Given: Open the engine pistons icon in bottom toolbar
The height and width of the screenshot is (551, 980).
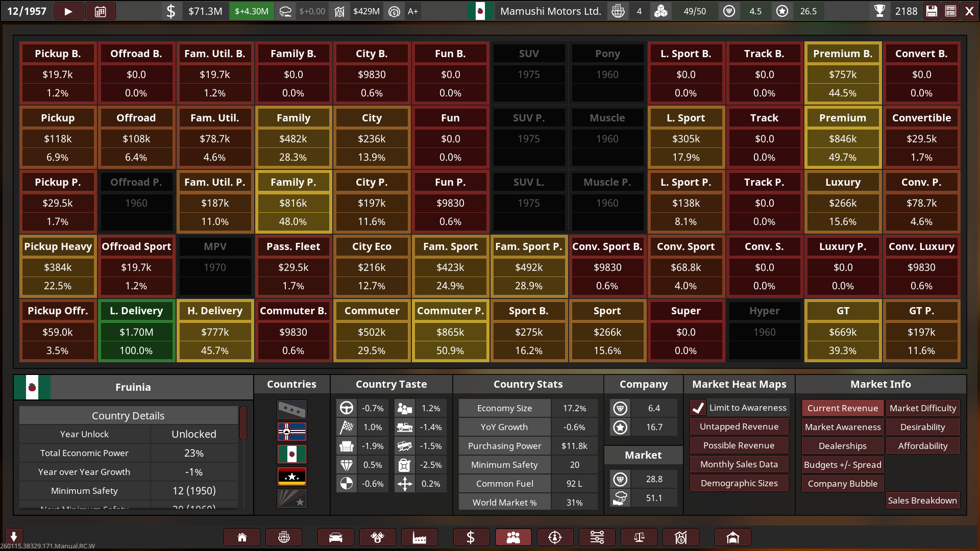Looking at the screenshot, I should coord(377,537).
